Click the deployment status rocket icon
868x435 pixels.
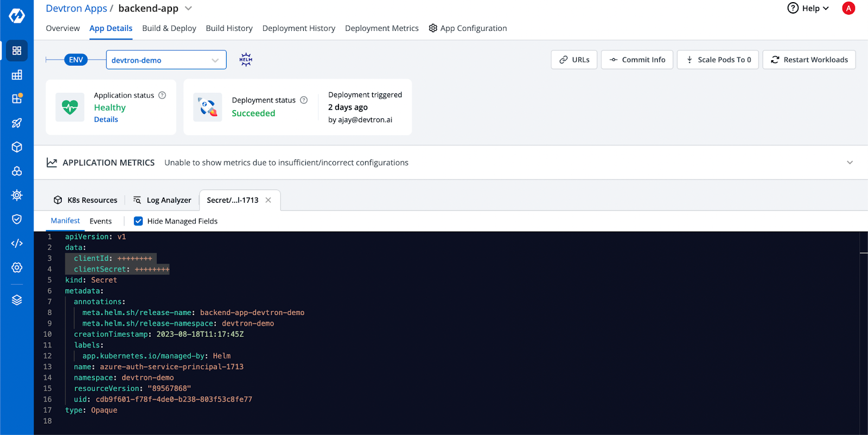coord(208,107)
